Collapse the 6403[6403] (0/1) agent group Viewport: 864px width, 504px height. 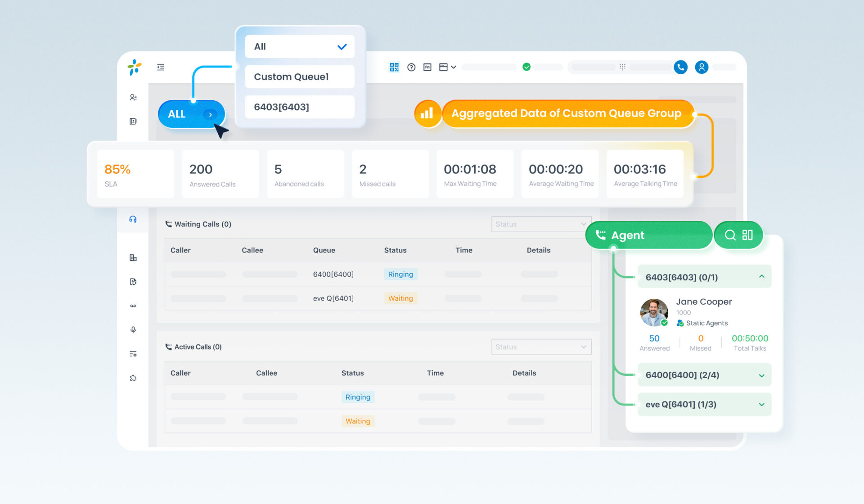(x=704, y=277)
